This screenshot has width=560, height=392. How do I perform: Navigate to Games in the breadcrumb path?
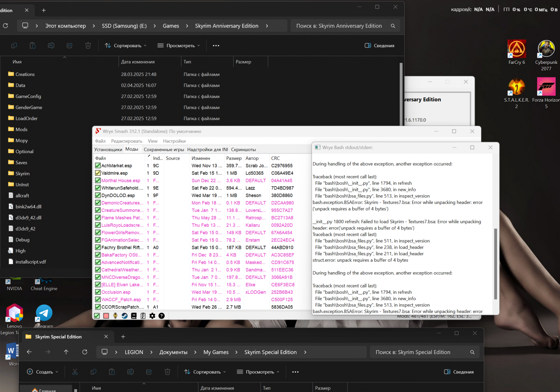tap(171, 26)
